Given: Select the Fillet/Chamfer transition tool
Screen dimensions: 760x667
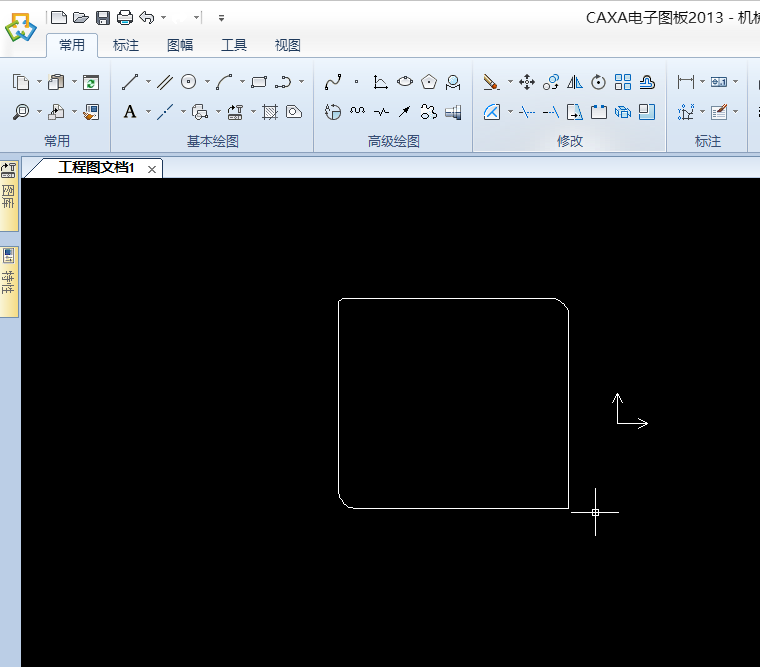Looking at the screenshot, I should coord(491,112).
